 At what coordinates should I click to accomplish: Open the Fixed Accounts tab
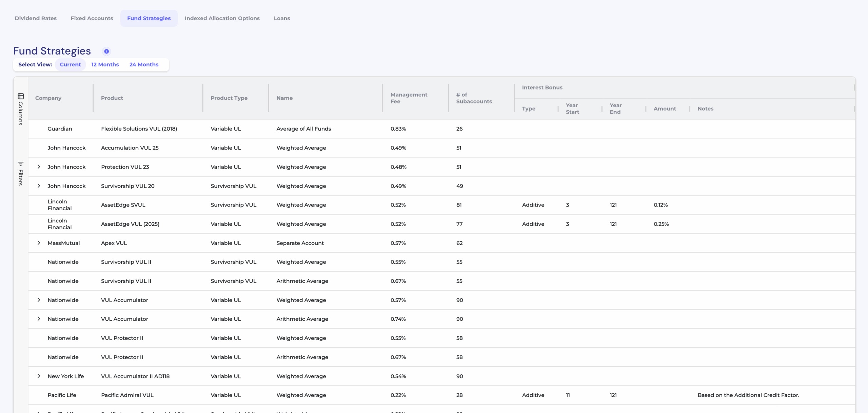click(x=92, y=18)
